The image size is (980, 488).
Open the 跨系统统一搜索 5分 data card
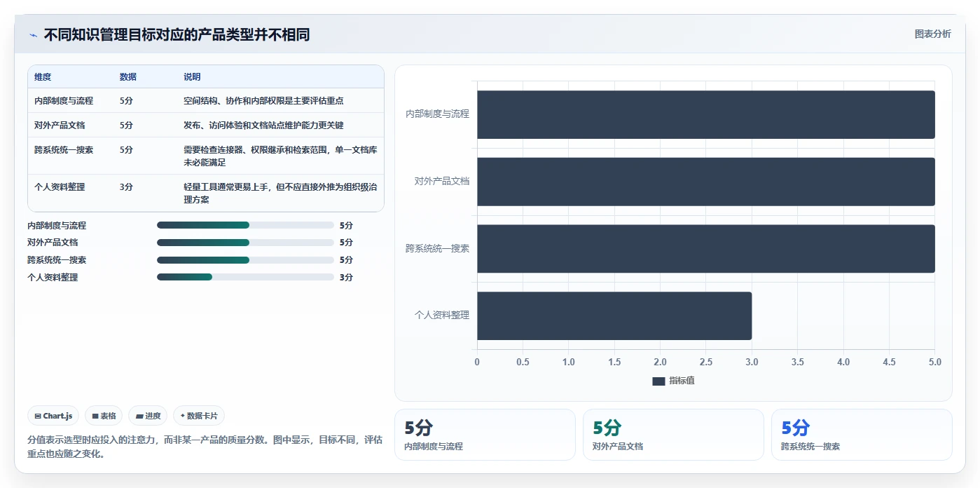tap(862, 435)
